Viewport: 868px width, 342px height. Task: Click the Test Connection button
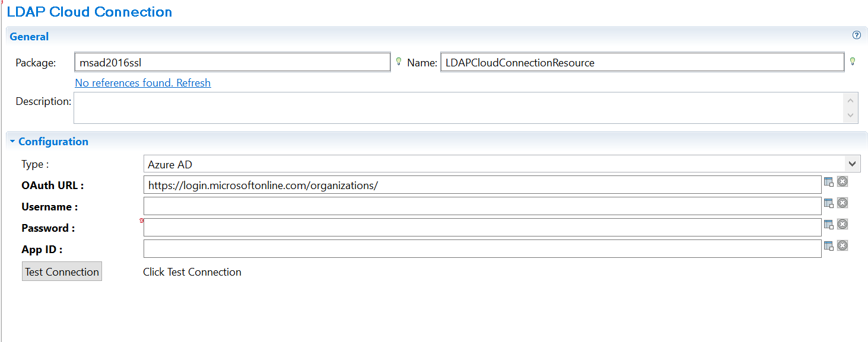[x=62, y=271]
